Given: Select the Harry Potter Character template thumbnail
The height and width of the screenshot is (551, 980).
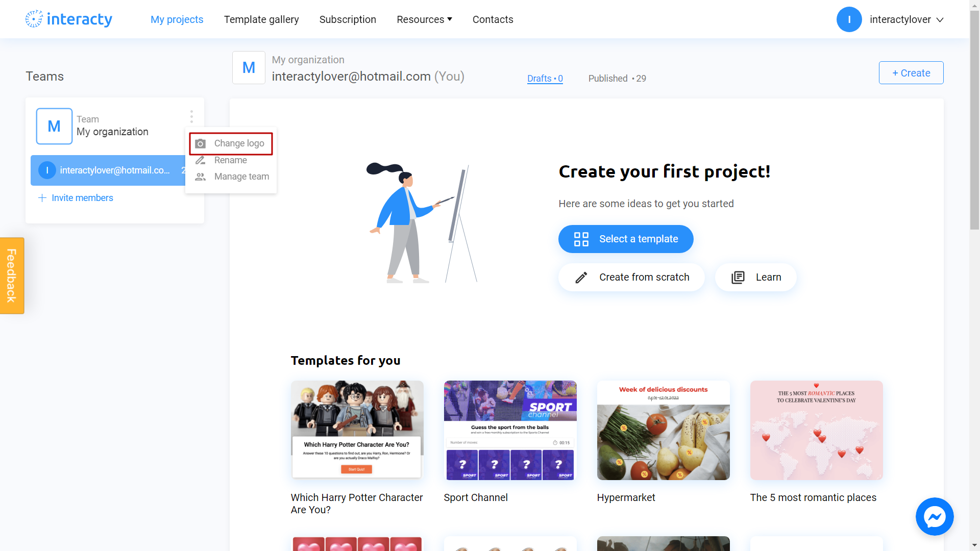Looking at the screenshot, I should [x=357, y=429].
